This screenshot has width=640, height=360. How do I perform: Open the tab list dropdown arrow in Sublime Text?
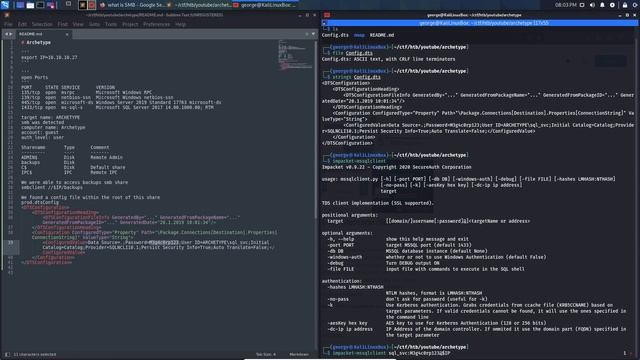coord(313,34)
